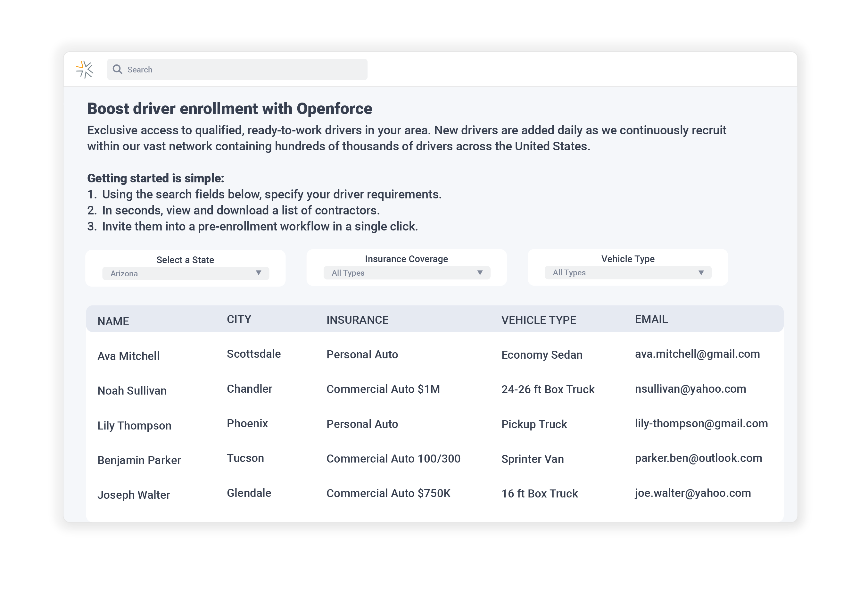Click lily-thompson@gmail.com email link
Viewport: 868px width, 601px height.
tap(701, 423)
